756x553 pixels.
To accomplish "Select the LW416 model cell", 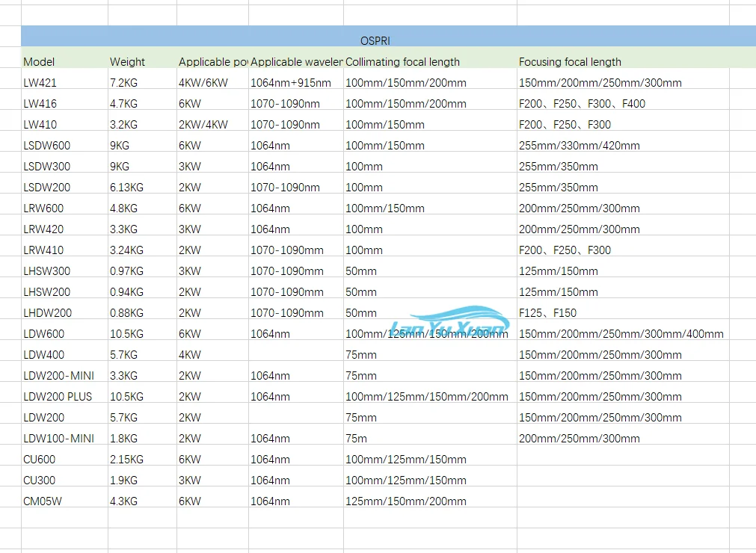I will tap(64, 99).
